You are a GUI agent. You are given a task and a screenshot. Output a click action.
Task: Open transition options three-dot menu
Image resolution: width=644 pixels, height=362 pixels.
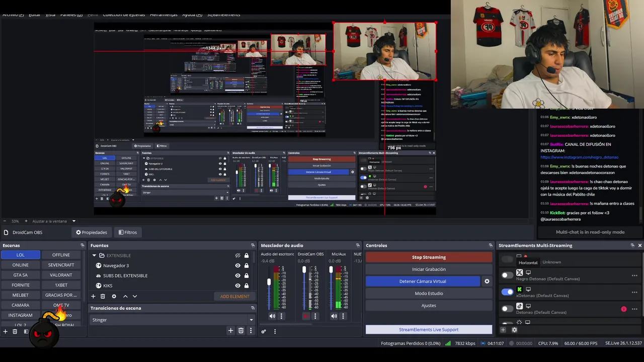coord(251,330)
